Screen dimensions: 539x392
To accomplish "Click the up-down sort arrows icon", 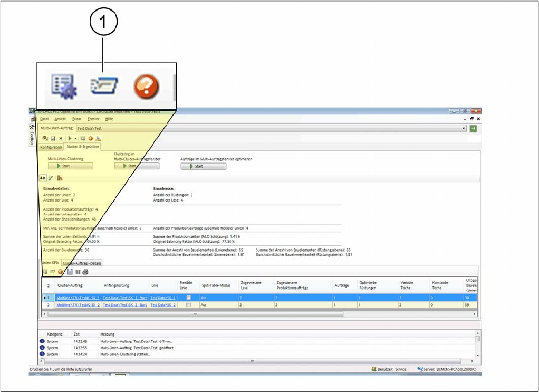I will (43, 178).
